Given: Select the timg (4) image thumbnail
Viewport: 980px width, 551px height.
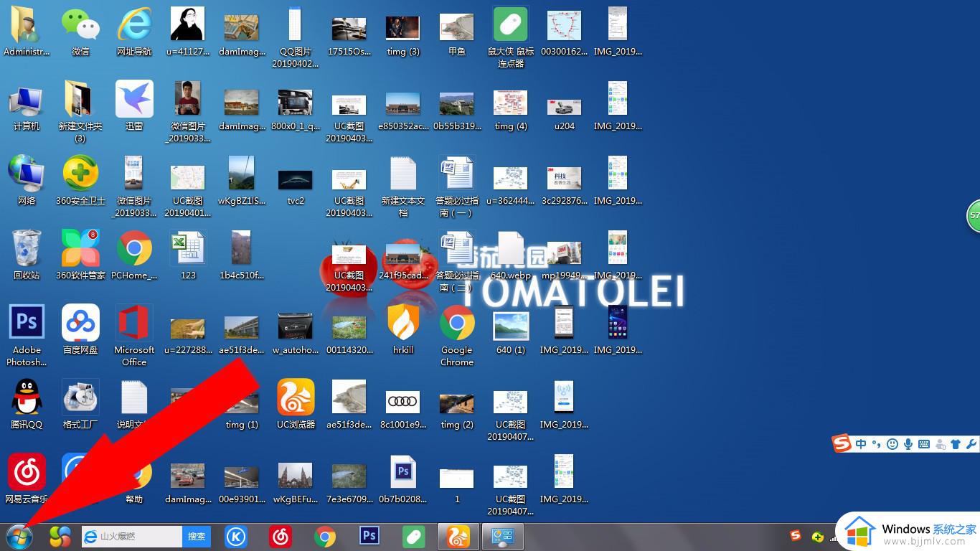Looking at the screenshot, I should coord(511,103).
